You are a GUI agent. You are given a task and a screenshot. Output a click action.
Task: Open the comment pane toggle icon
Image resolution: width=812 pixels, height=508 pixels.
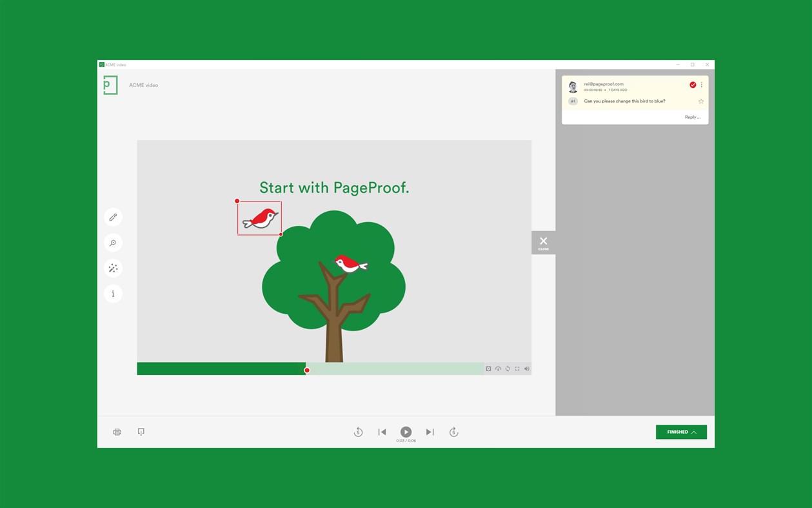(x=141, y=432)
